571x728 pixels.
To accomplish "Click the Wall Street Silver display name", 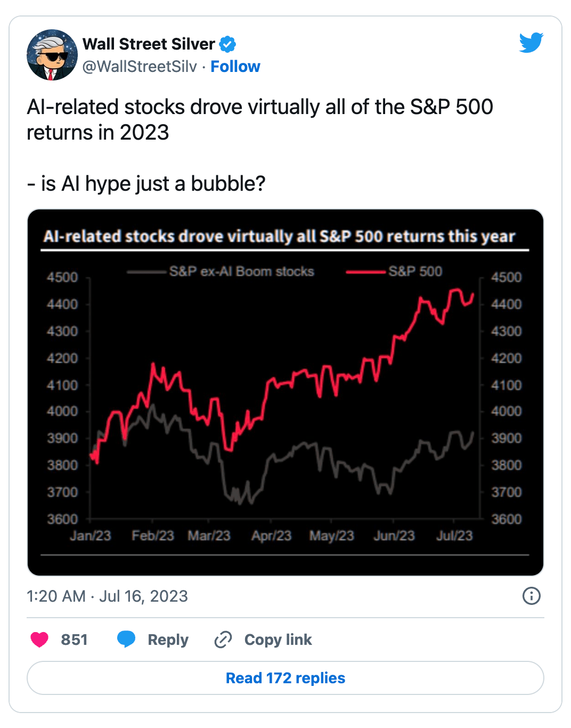I will (x=149, y=44).
